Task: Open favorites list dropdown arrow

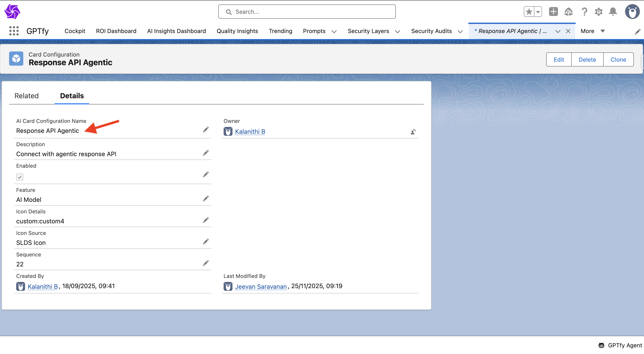Action: tap(538, 12)
